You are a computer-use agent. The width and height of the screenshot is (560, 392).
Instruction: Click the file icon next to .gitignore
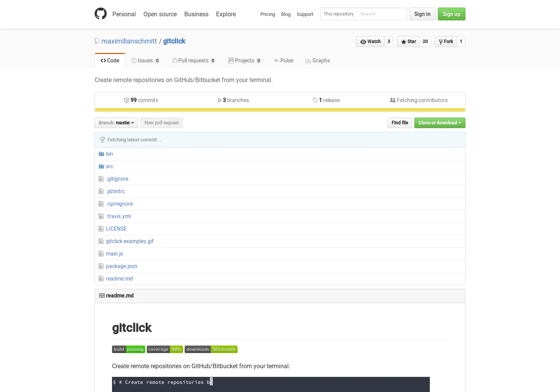click(x=101, y=179)
